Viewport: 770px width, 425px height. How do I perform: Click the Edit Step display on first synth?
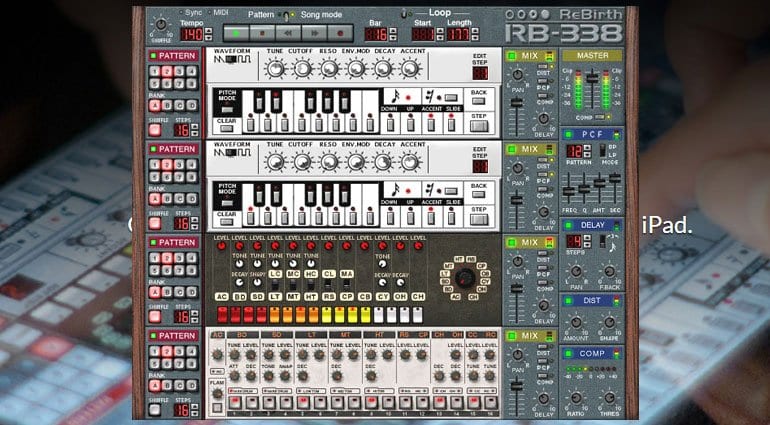[480, 73]
